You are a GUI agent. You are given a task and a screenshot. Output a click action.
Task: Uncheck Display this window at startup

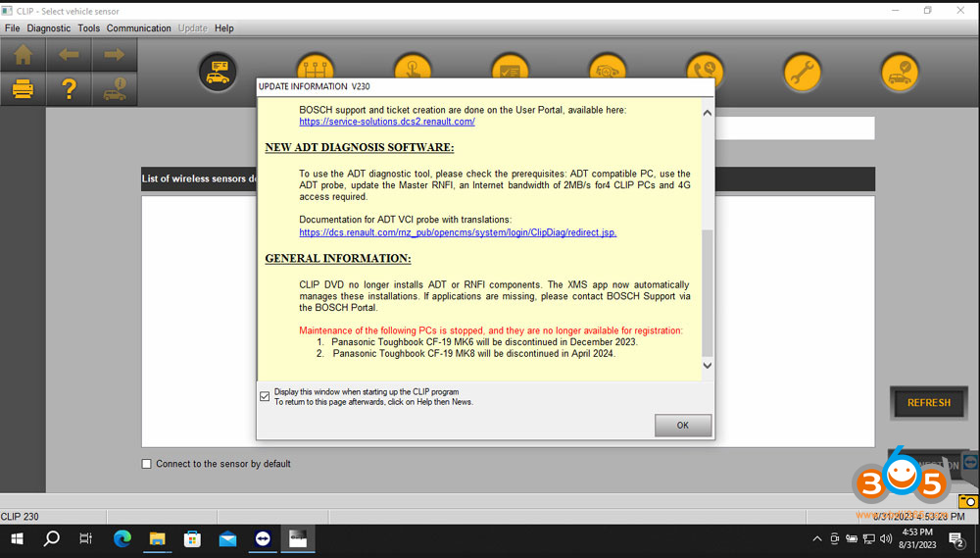265,396
